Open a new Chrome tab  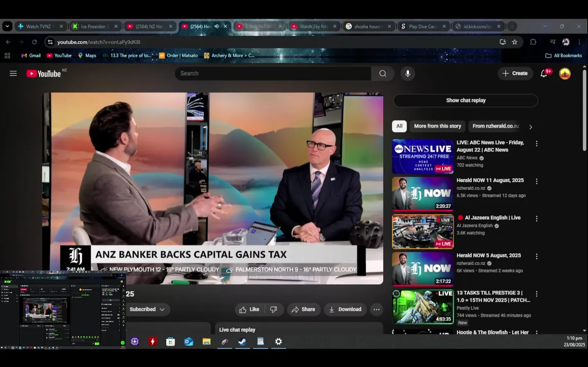512,27
